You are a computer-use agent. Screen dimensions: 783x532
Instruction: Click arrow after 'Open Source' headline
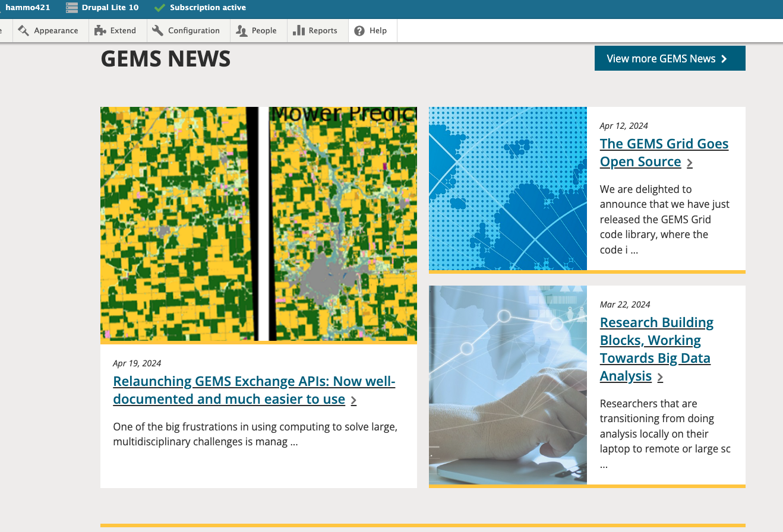pos(689,163)
